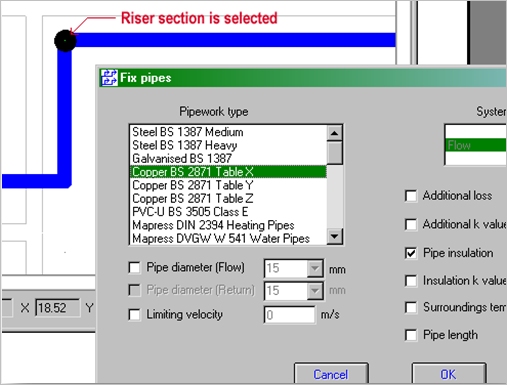
Task: Uncheck the Pipe insulation checkbox
Action: point(411,253)
